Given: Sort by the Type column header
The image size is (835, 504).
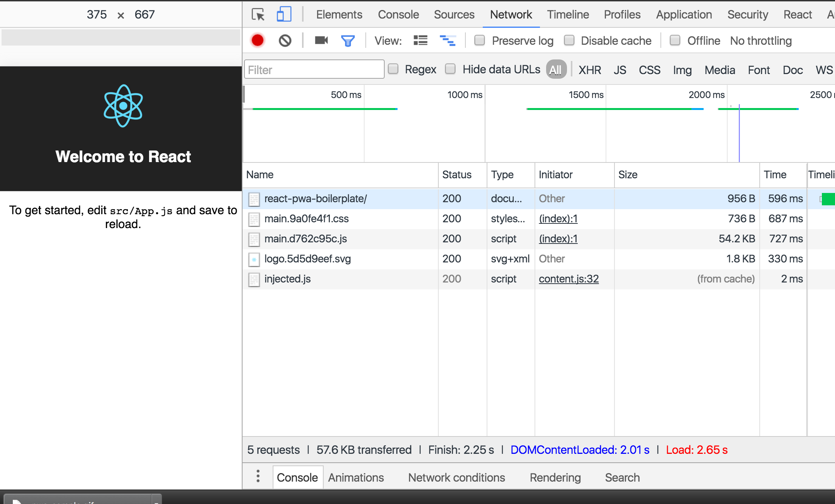Looking at the screenshot, I should pos(511,175).
